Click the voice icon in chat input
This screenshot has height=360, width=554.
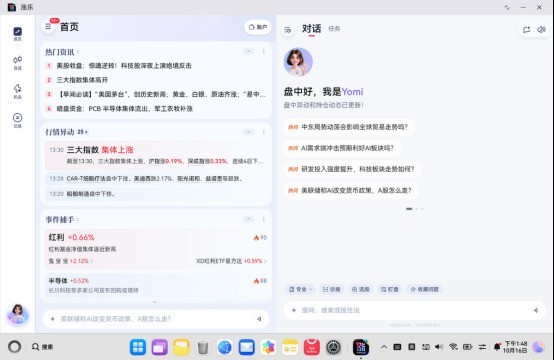[x=536, y=310]
